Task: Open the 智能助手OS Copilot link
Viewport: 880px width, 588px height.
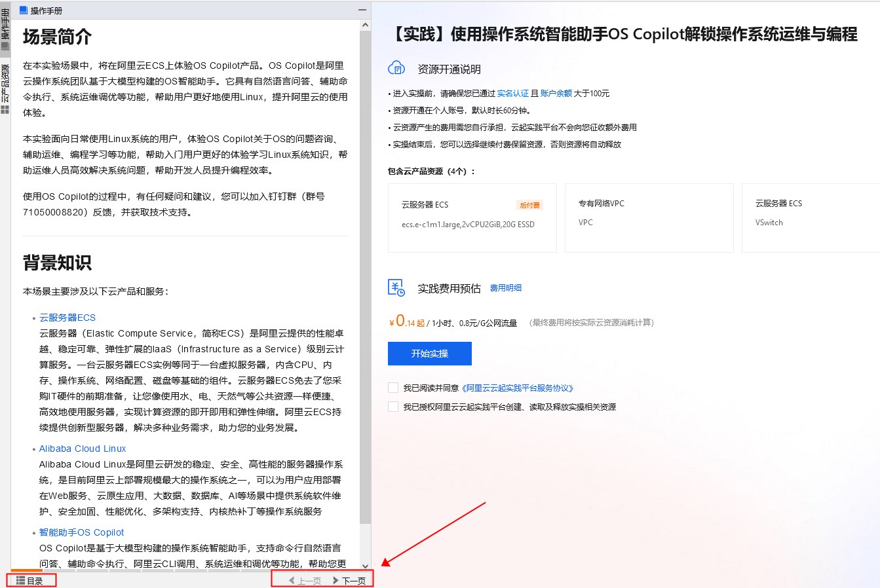Action: pos(81,532)
